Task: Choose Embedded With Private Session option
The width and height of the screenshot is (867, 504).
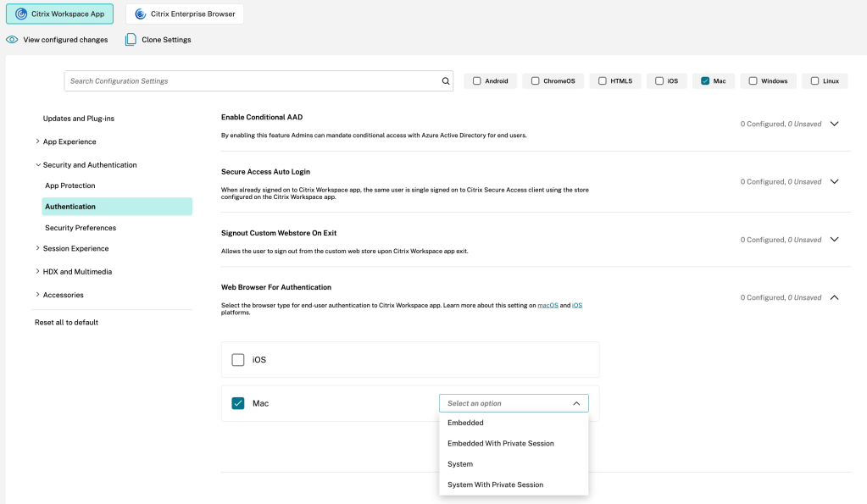Action: pos(500,443)
